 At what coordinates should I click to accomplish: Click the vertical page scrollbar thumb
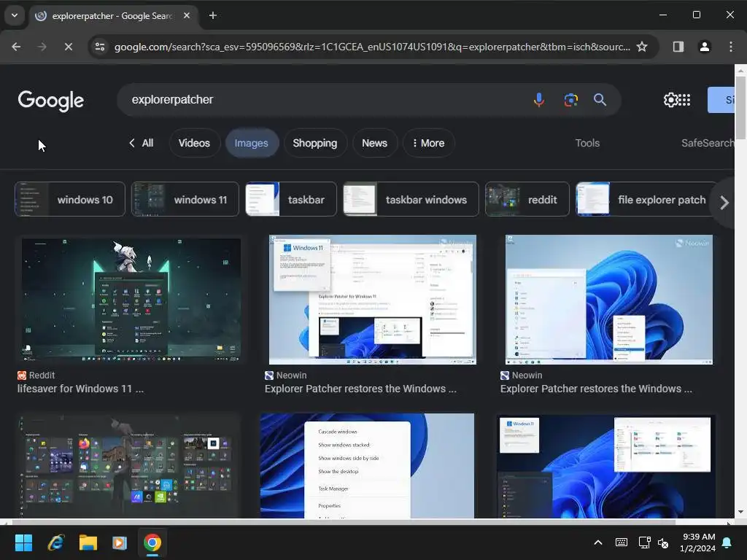[740, 108]
